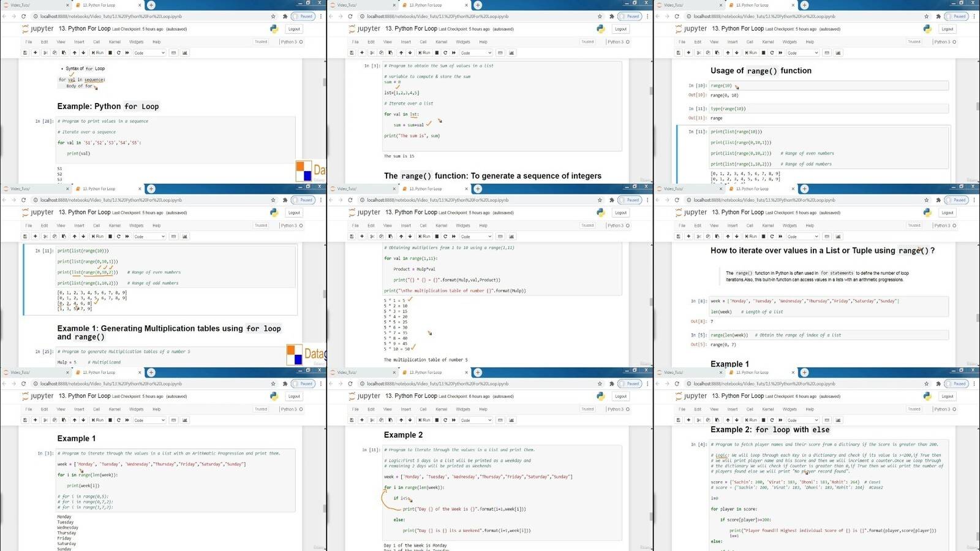Open Code dropdown in the "Obtaining multipliers" window
This screenshot has width=980, height=551.
click(476, 237)
